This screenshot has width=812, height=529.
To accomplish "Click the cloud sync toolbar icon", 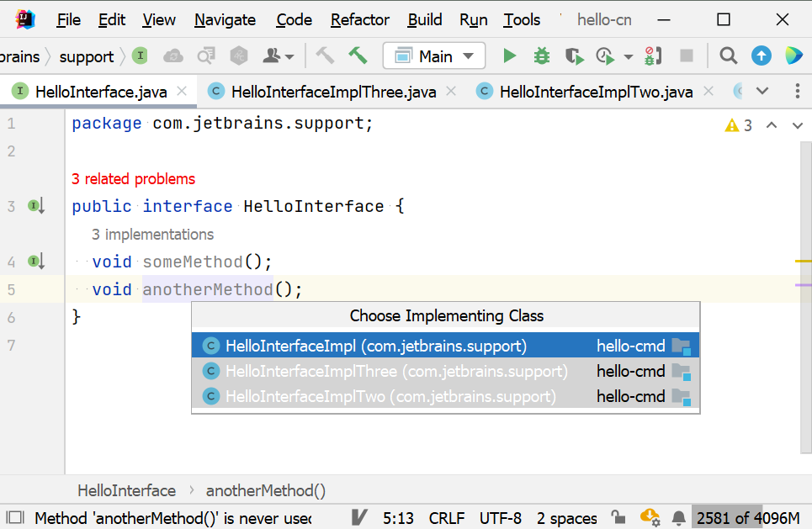I will 173,56.
